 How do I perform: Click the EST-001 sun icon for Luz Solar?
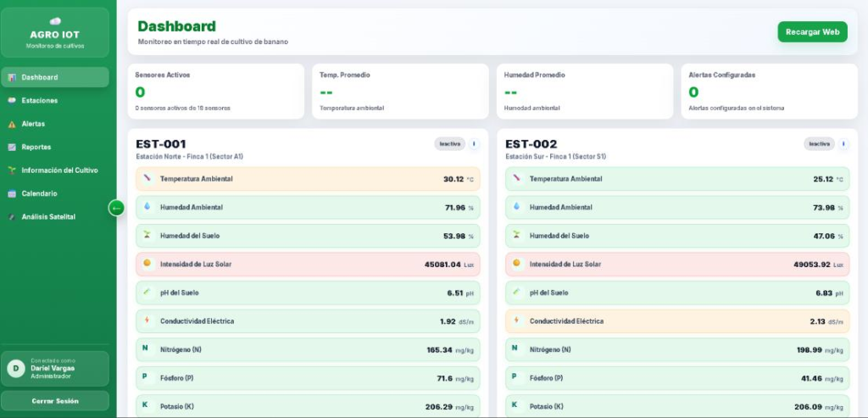pos(147,263)
